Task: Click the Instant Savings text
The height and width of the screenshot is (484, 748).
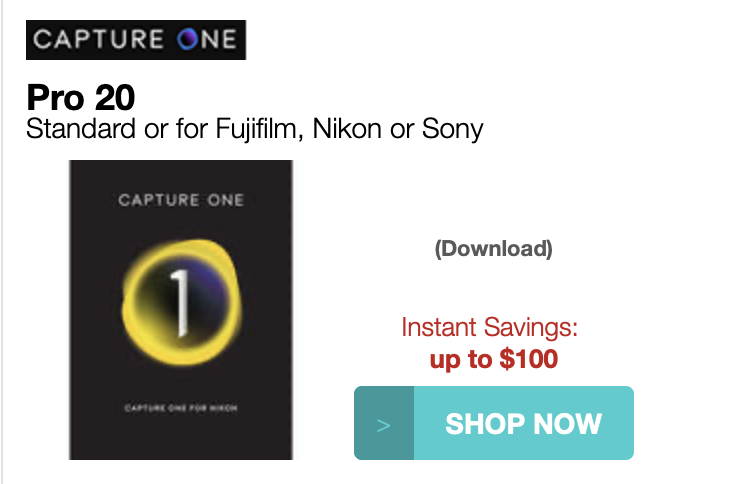Action: tap(489, 328)
